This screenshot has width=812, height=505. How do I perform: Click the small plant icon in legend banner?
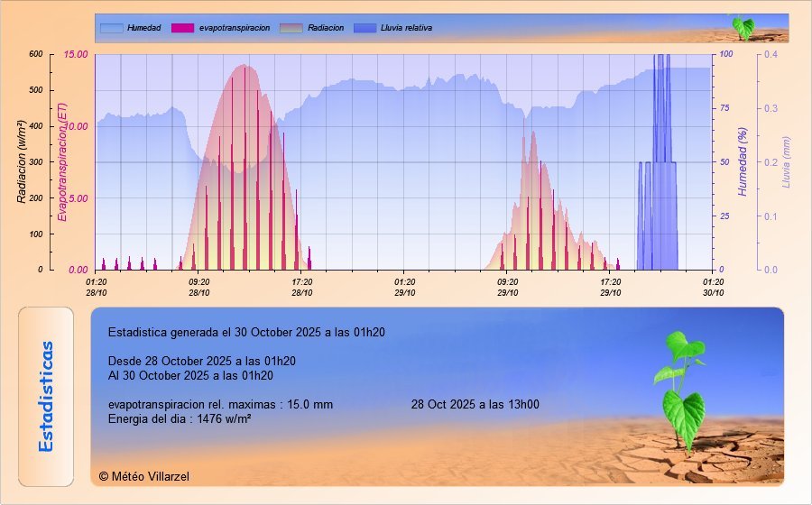pyautogui.click(x=743, y=27)
